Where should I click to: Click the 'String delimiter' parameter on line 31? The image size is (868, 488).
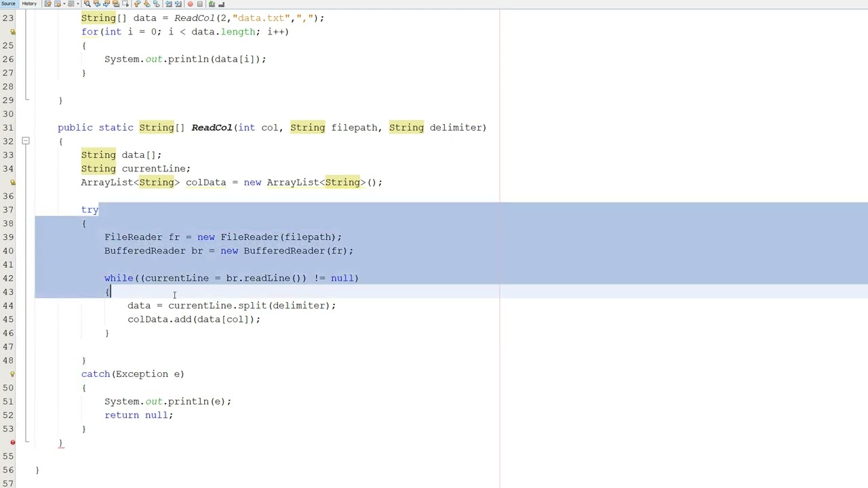(x=435, y=127)
